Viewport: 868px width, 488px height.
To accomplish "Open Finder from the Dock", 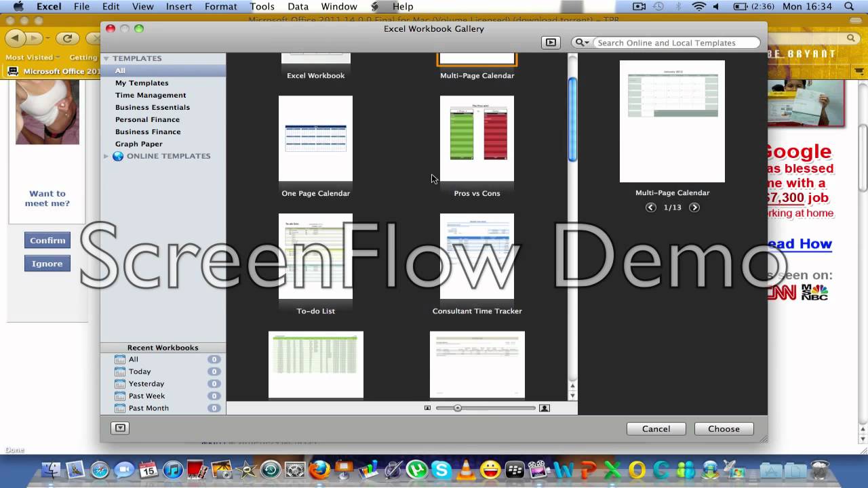I will pos(51,470).
